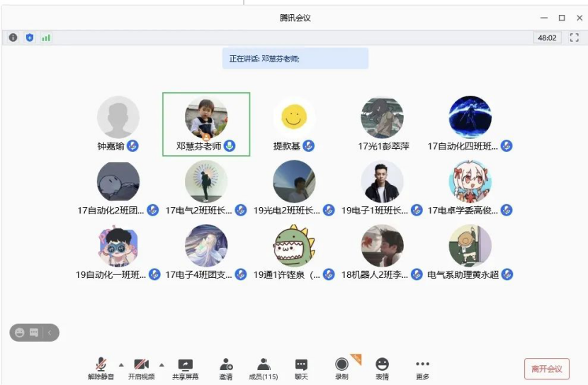Click the smiley in bottom-left floating pill
The image size is (588, 385).
click(20, 332)
